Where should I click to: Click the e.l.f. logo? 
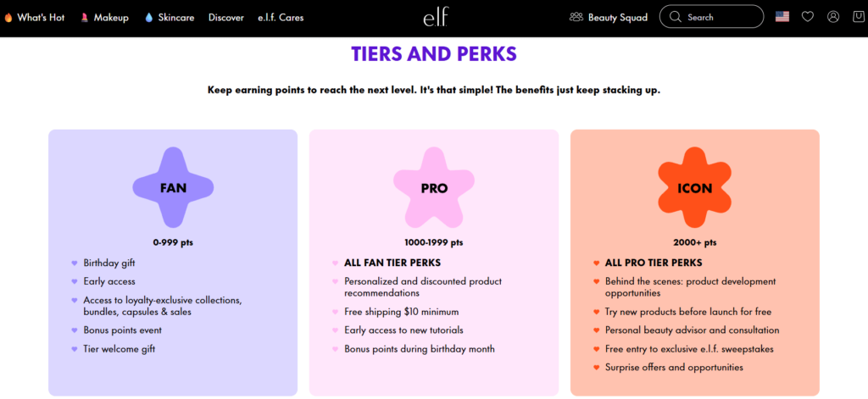pos(436,17)
